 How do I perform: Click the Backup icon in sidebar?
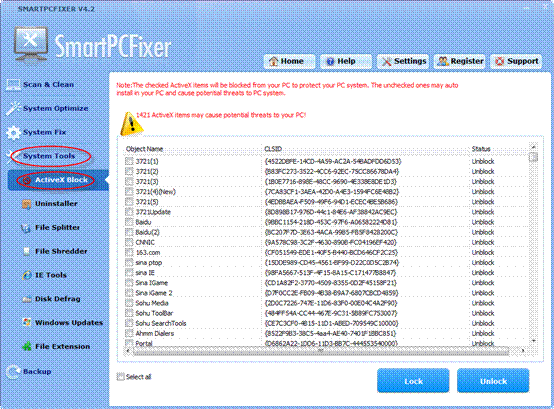13,372
